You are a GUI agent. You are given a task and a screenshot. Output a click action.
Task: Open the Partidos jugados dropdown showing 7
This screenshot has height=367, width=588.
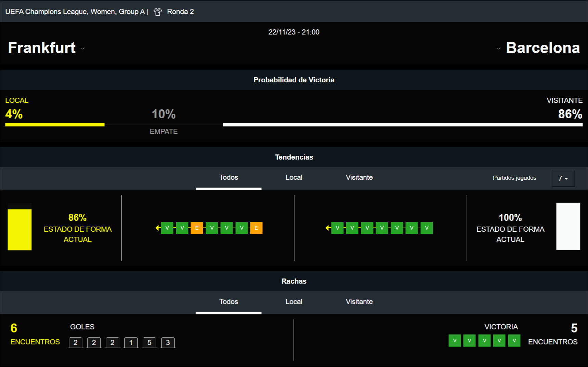tap(563, 178)
